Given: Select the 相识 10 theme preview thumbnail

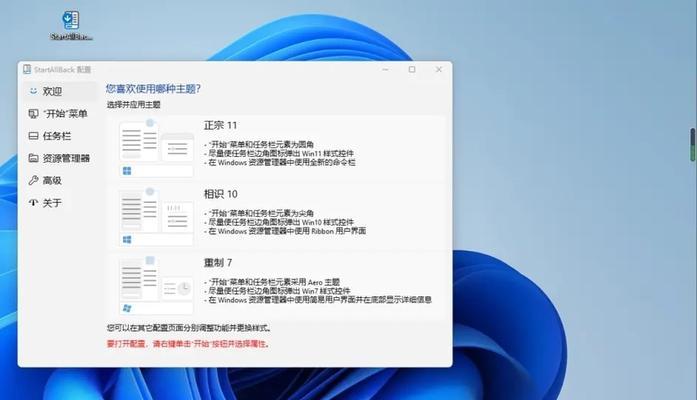Looking at the screenshot, I should (156, 217).
